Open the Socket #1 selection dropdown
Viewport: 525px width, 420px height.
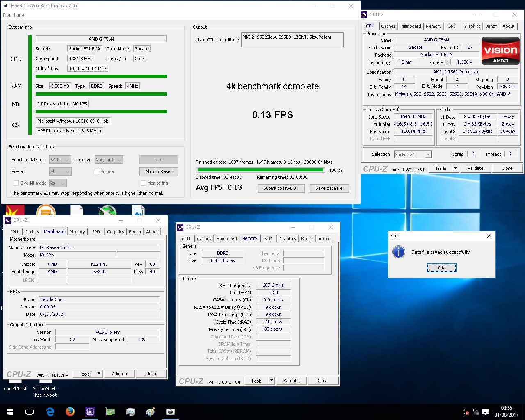(x=413, y=154)
